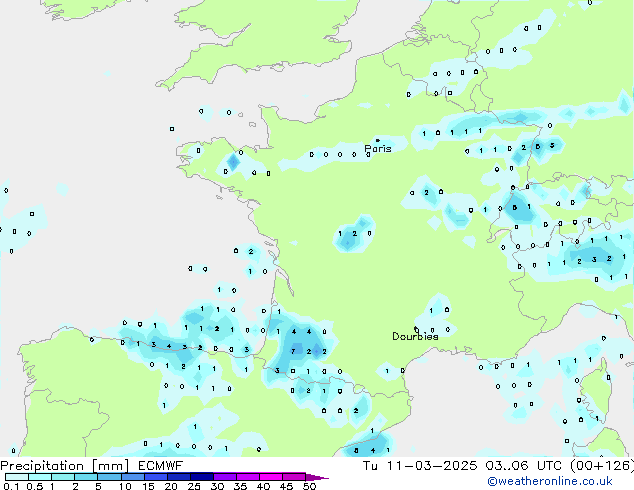Pick legend swatch between 40 and 45
This screenshot has height=490, width=634.
[x=271, y=477]
